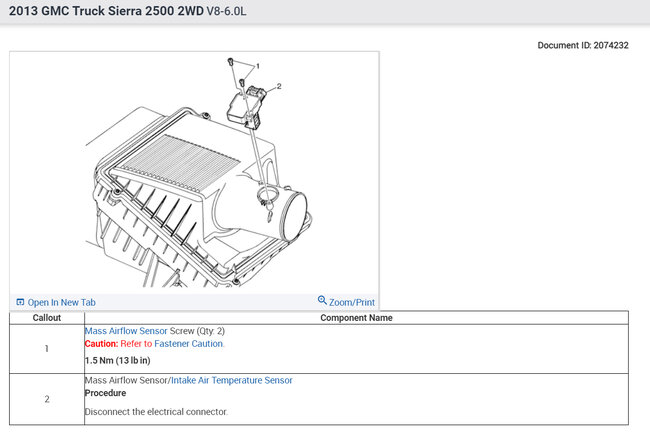The height and width of the screenshot is (446, 650).
Task: Open the diagram via Open In New Tab link
Action: [x=61, y=303]
